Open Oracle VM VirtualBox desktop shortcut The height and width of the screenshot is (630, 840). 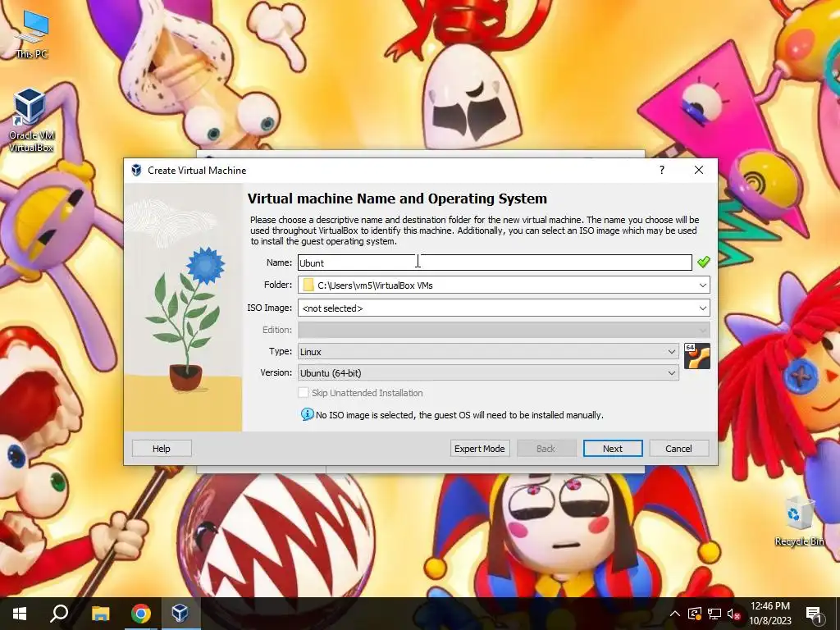[30, 120]
